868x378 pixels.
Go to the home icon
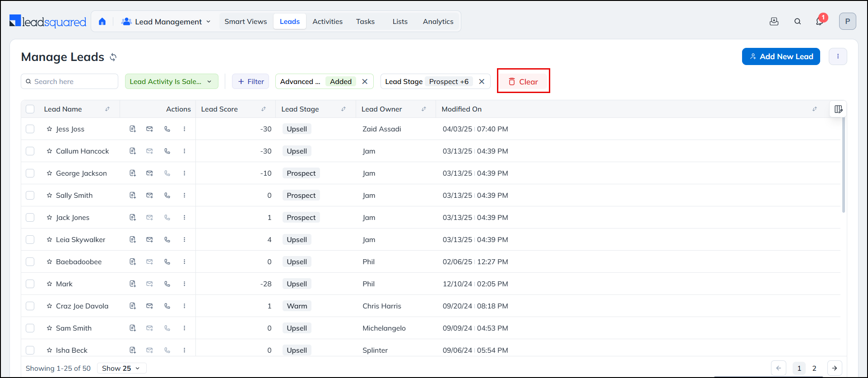click(x=102, y=21)
